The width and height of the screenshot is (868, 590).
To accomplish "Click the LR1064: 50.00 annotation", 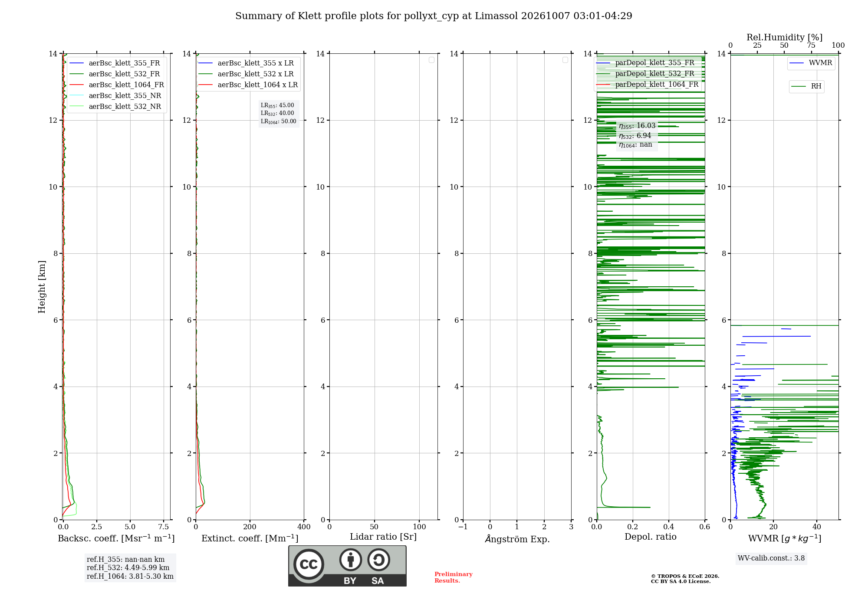I will click(x=279, y=121).
